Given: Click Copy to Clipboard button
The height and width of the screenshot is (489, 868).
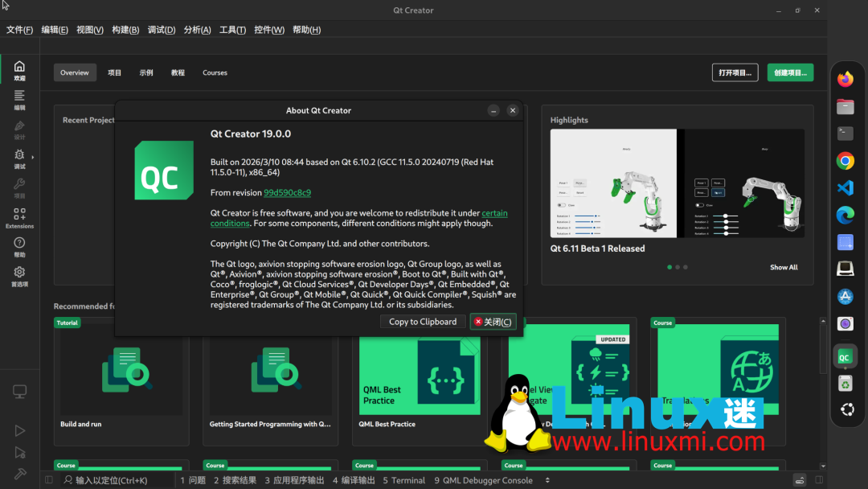Looking at the screenshot, I should pos(423,322).
